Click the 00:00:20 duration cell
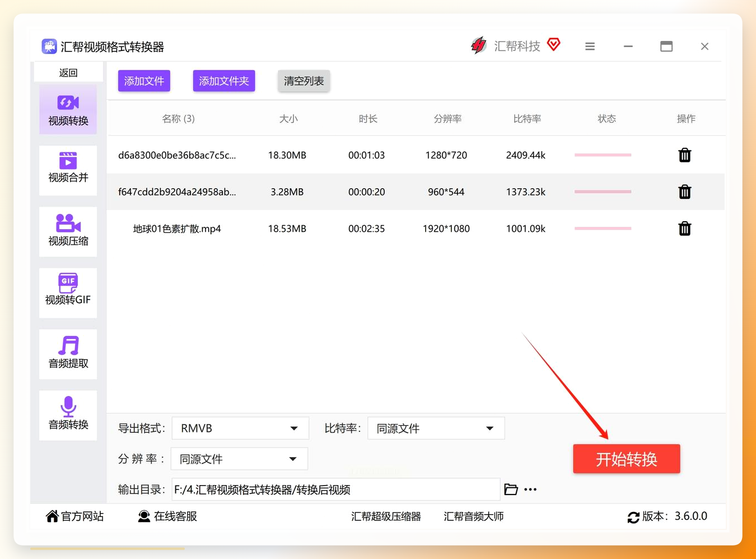This screenshot has height=559, width=756. coord(367,192)
